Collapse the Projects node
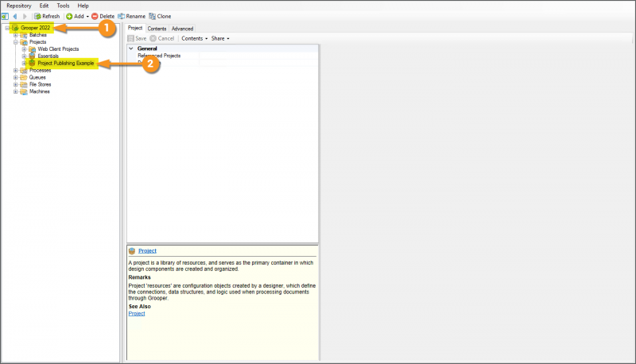 tap(15, 42)
